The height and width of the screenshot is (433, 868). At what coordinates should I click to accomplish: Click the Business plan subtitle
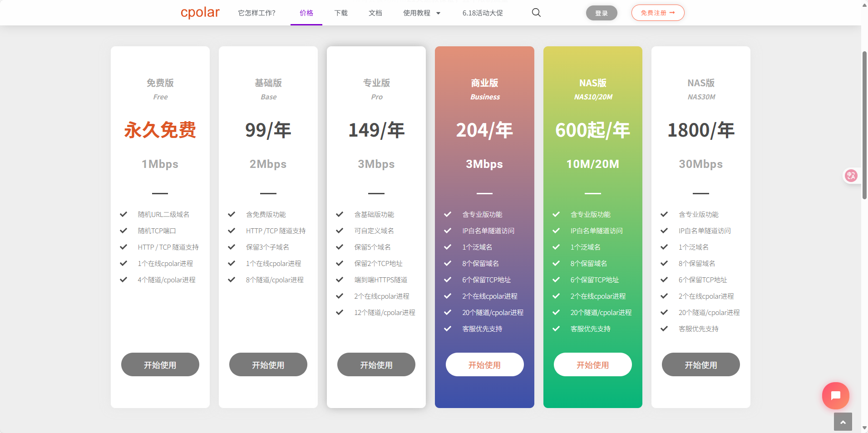click(485, 97)
